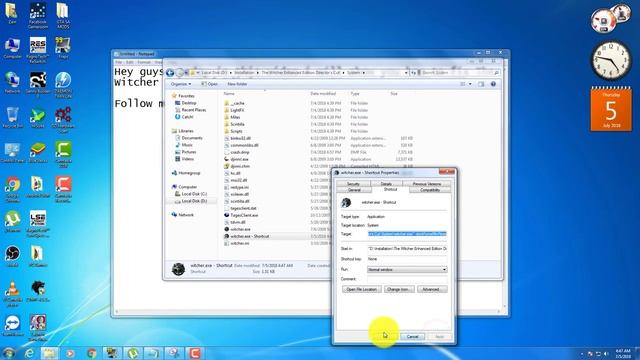
Task: Sort files by Date modified column
Action: pyautogui.click(x=323, y=94)
